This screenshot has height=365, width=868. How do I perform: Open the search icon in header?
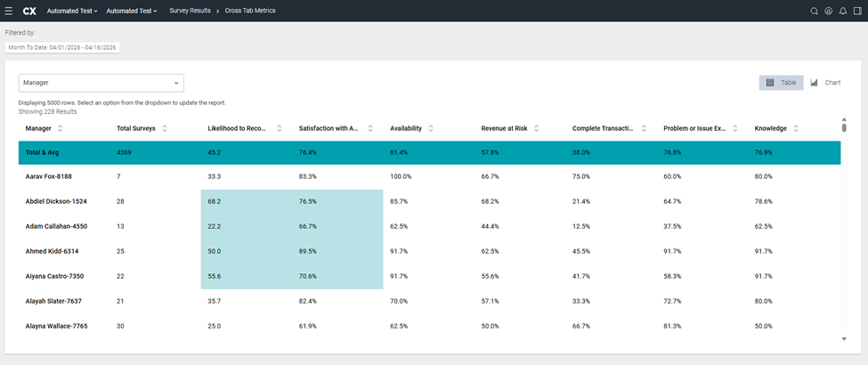click(814, 11)
